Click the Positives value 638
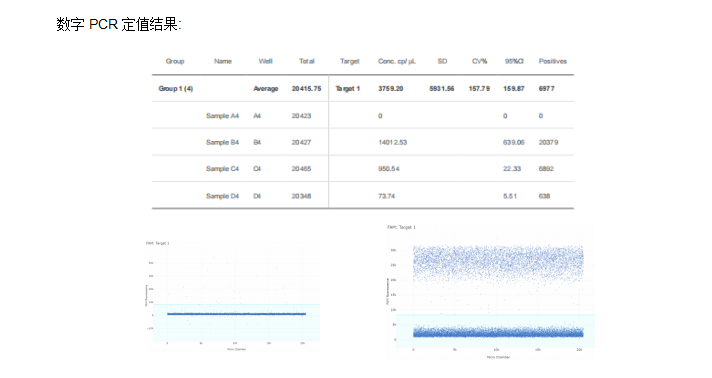The height and width of the screenshot is (378, 712). pos(544,196)
